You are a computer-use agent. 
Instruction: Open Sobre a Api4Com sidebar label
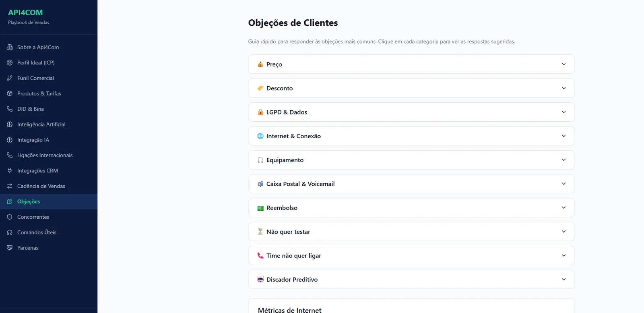pos(38,47)
